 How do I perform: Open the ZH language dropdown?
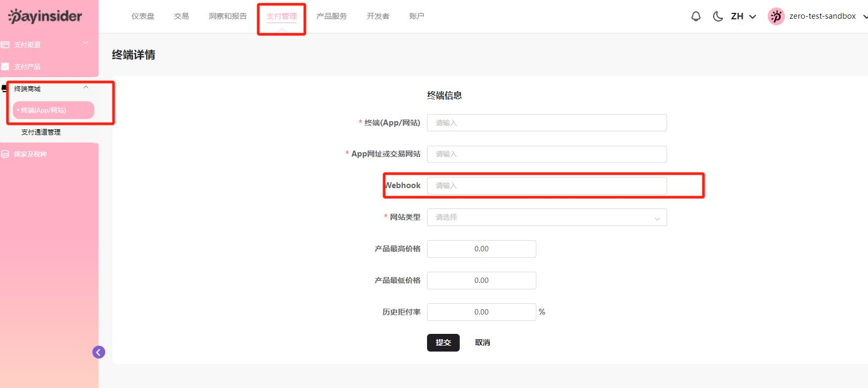coord(743,17)
